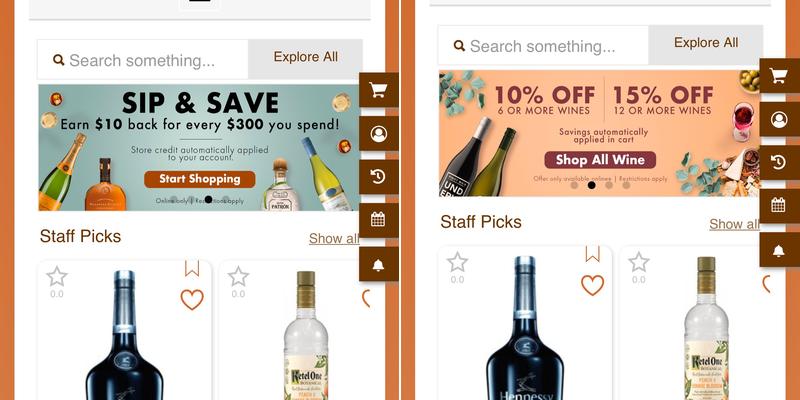The height and width of the screenshot is (400, 800).
Task: Open the Ketel One bottle thumbnail, right panel
Action: coord(706,329)
